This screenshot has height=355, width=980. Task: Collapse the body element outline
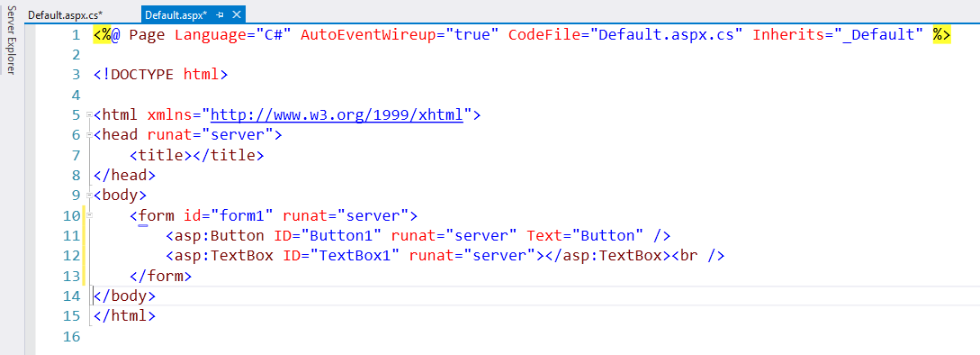[90, 196]
